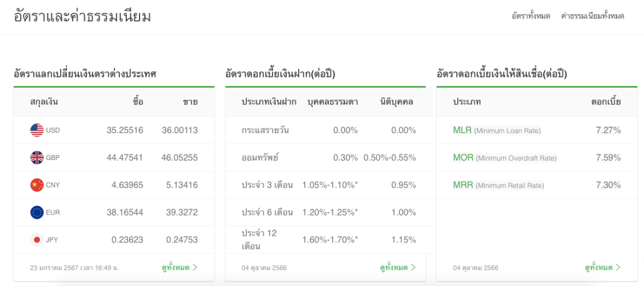Select the EUR selling rate 39.3272
This screenshot has width=644, height=286.
pyautogui.click(x=179, y=212)
